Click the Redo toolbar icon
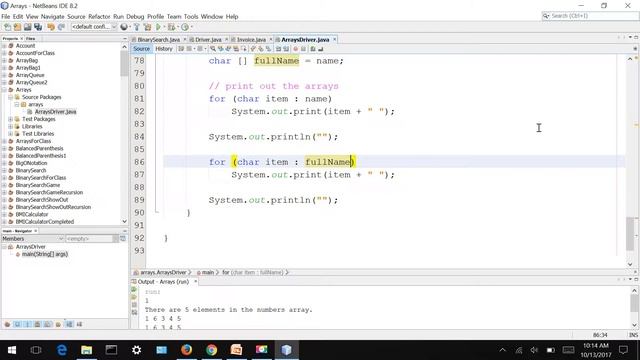This screenshot has height=360, width=640. 61,27
